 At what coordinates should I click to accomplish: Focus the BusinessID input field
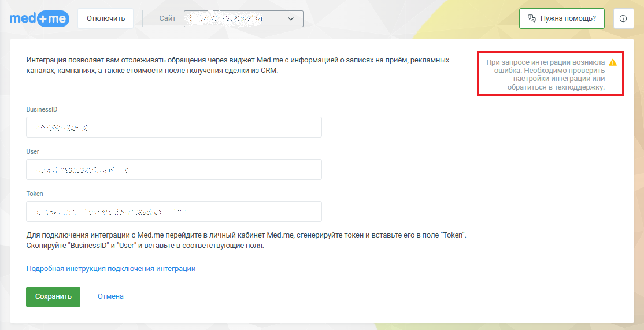tap(173, 127)
